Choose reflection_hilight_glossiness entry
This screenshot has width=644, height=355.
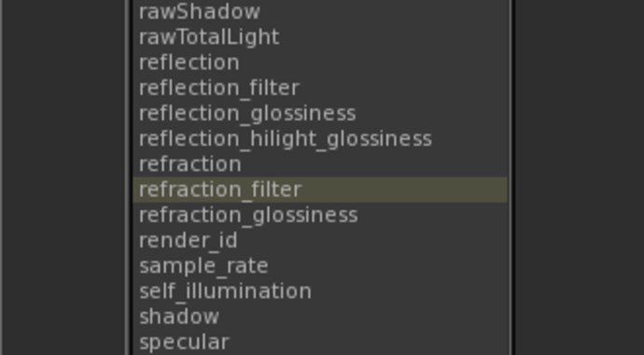(x=320, y=139)
